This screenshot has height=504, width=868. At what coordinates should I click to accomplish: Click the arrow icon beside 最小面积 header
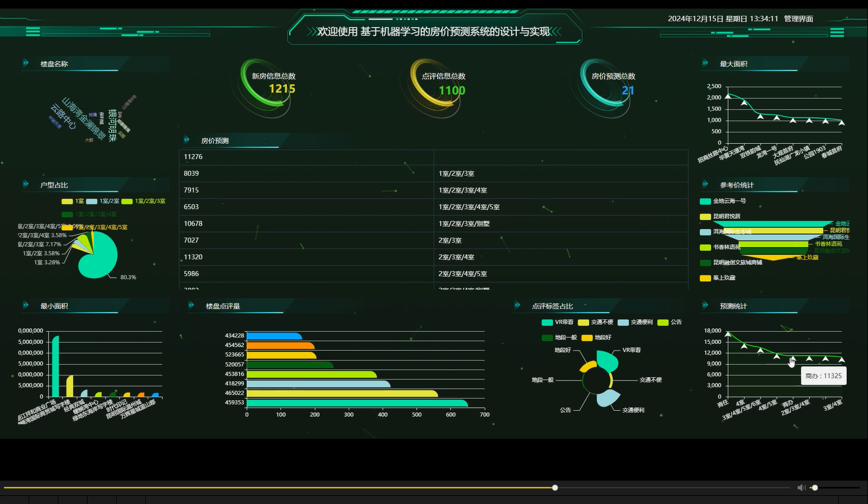click(x=26, y=306)
